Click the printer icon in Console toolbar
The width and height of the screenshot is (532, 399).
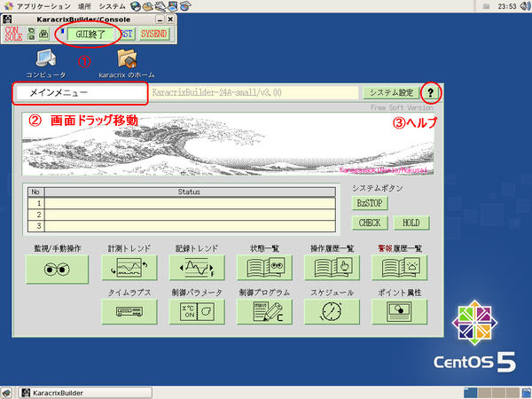click(43, 34)
